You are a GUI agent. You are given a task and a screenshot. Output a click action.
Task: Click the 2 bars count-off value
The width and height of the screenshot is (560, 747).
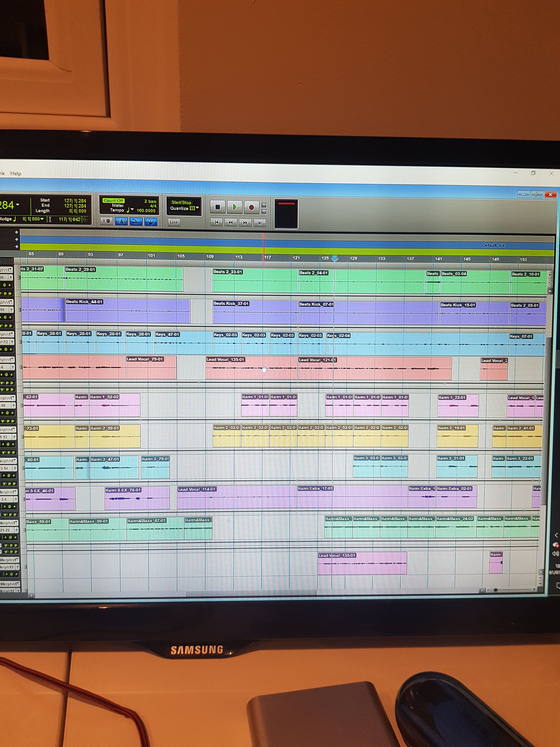click(x=150, y=201)
